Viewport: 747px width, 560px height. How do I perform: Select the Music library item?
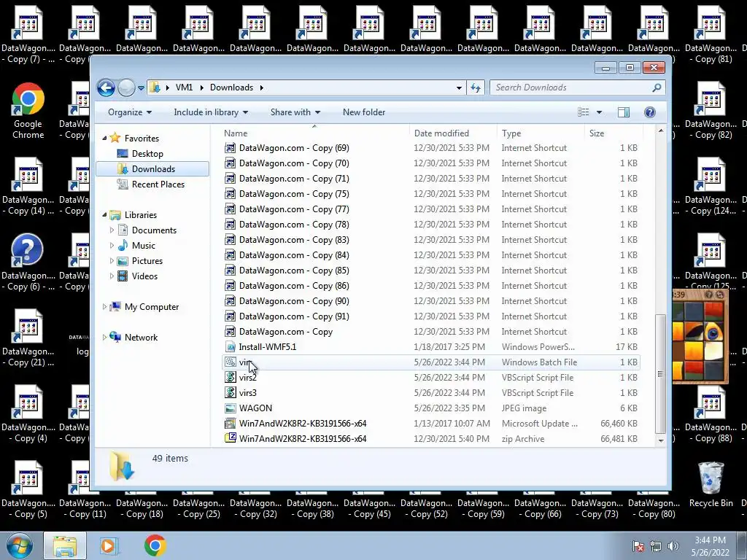tap(143, 246)
